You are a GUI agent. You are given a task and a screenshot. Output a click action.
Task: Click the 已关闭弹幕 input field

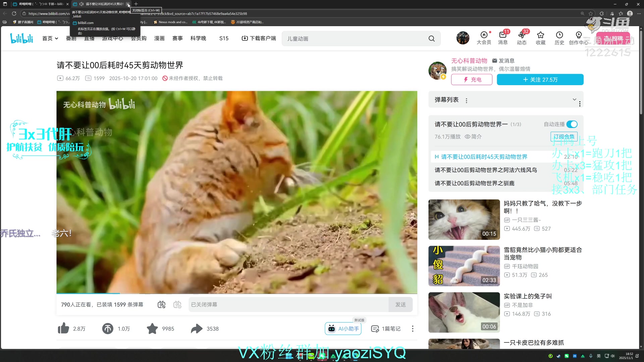(x=288, y=304)
